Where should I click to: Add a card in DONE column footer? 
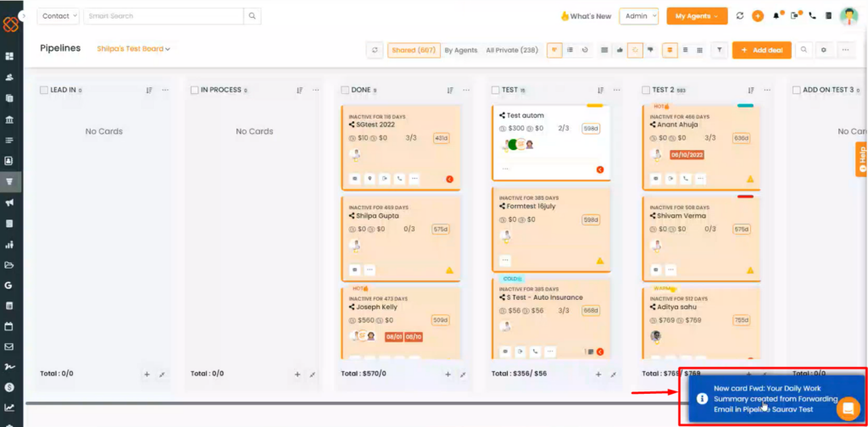click(x=448, y=374)
